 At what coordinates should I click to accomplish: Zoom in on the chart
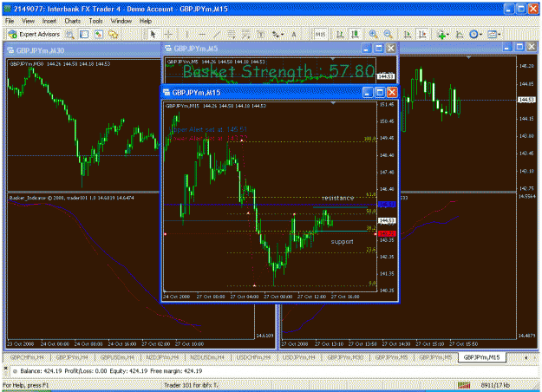point(373,34)
